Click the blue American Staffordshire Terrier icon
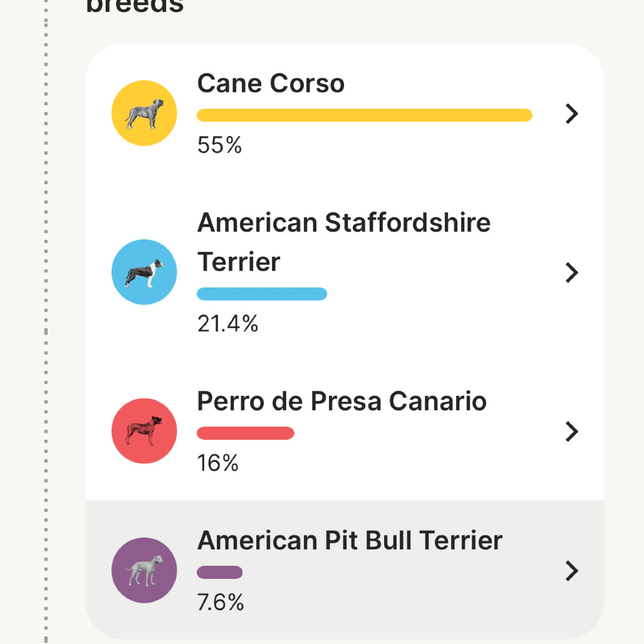This screenshot has width=644, height=644. [x=144, y=272]
